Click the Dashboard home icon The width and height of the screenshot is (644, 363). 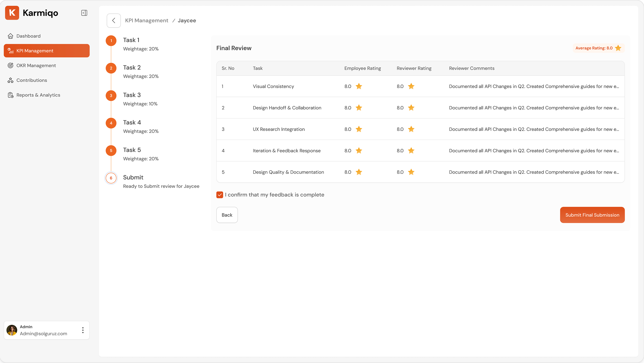(x=10, y=36)
